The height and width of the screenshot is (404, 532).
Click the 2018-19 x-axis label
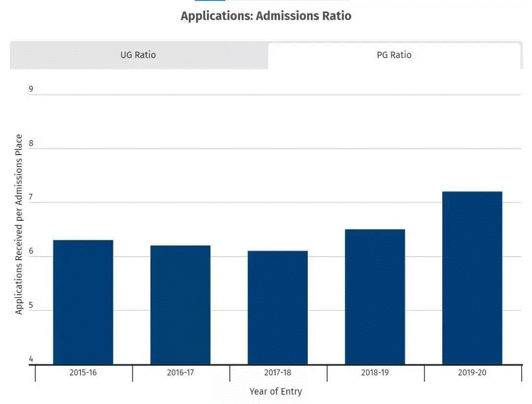375,372
